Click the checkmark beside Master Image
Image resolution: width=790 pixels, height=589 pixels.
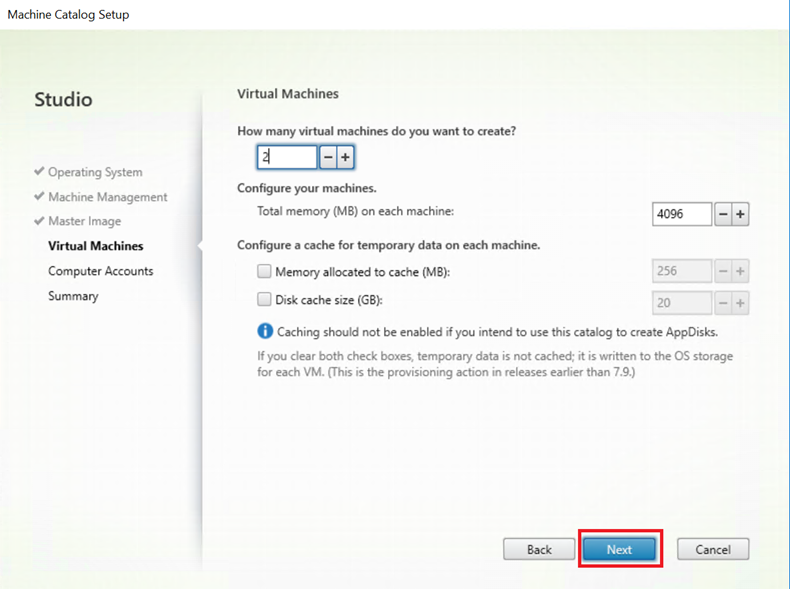coord(39,221)
